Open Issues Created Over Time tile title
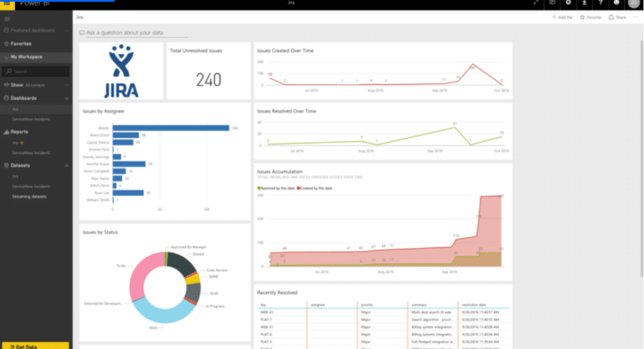The image size is (644, 349). click(285, 51)
